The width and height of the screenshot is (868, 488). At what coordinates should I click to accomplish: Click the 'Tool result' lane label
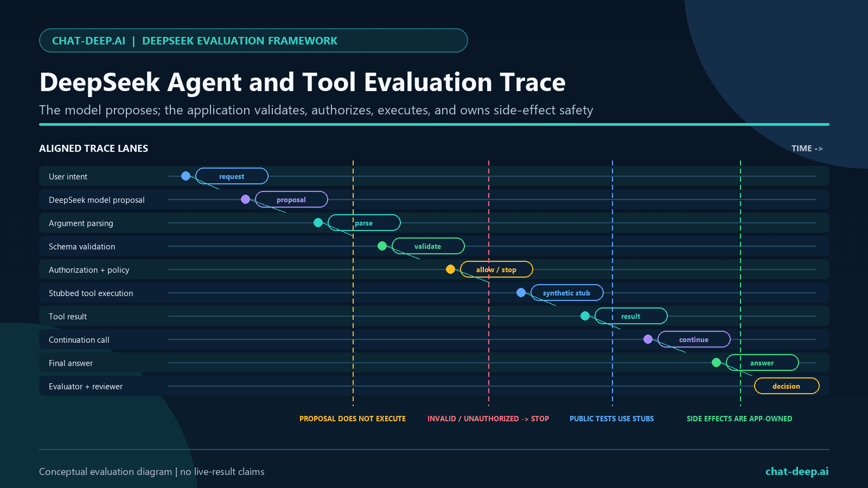tap(68, 317)
